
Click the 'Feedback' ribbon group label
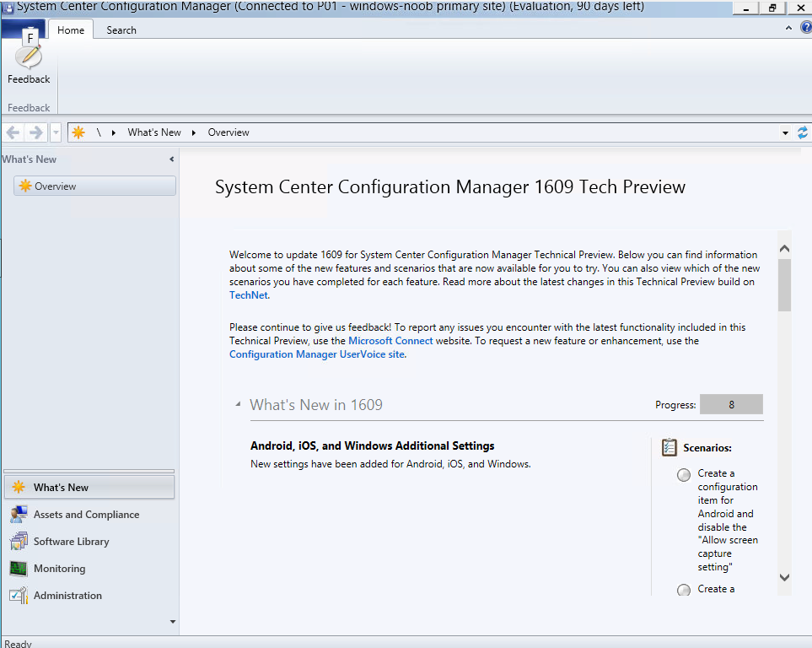(29, 108)
